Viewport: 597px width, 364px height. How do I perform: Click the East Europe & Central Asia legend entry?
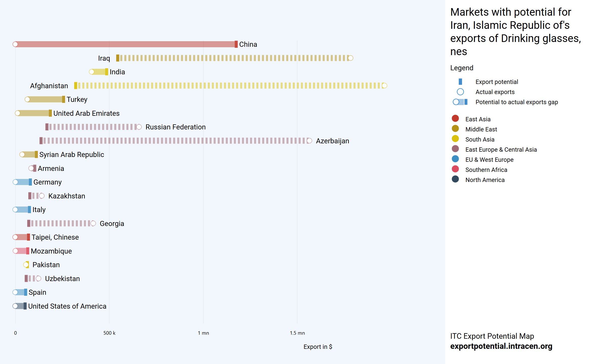coord(501,149)
